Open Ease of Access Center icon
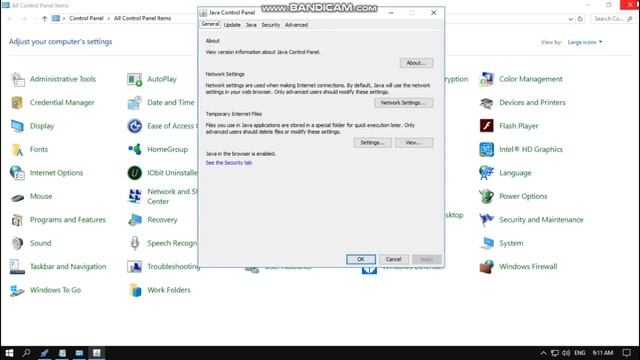The image size is (640, 360). point(135,126)
